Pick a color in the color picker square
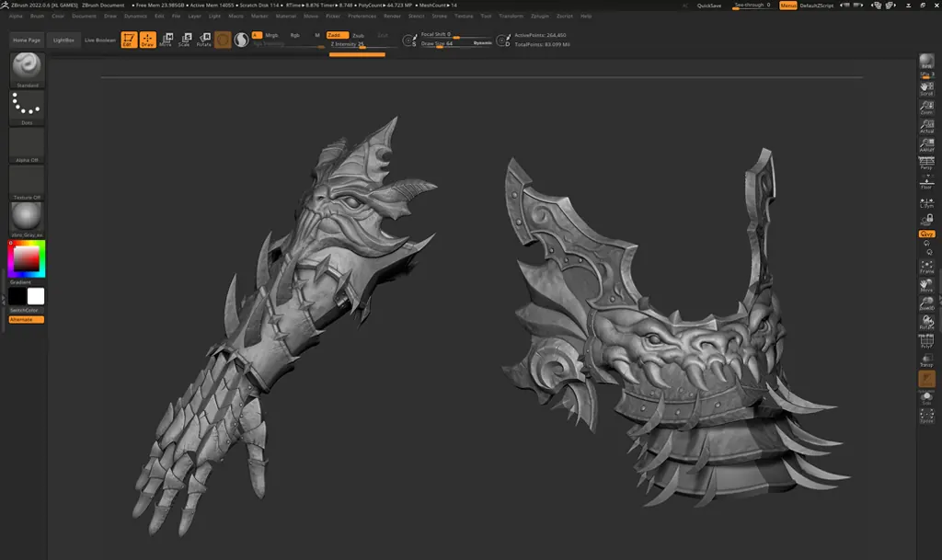Viewport: 942px width, 560px height. click(27, 258)
